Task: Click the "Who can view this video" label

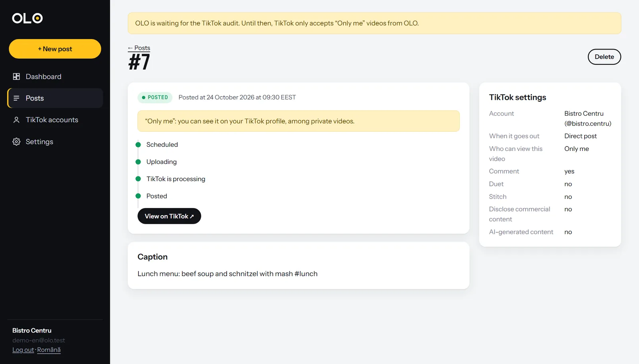Action: coord(516,154)
